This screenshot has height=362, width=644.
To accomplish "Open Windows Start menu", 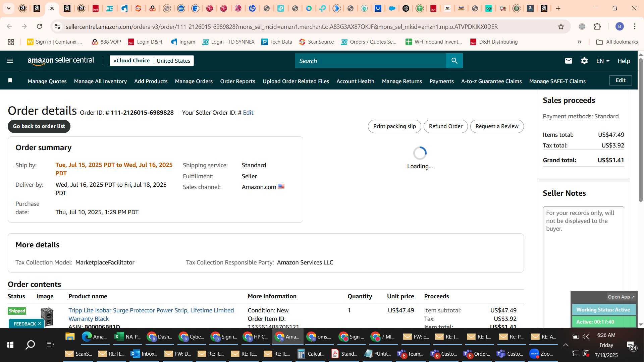I will tap(10, 345).
